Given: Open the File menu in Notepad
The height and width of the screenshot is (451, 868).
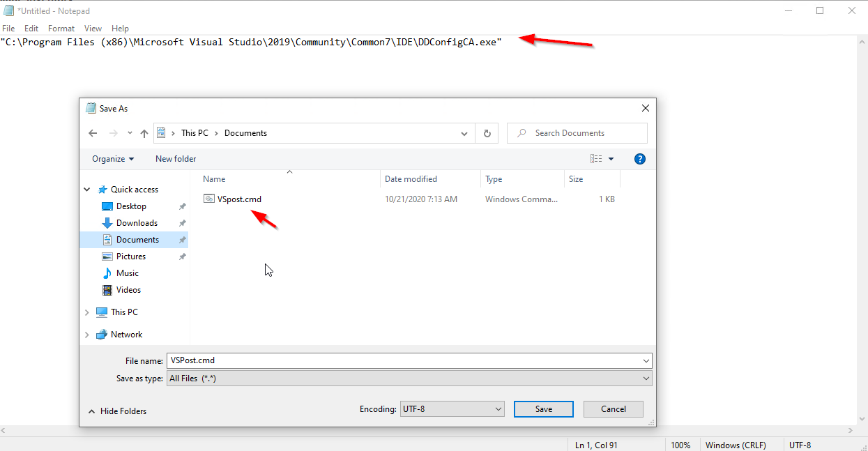Looking at the screenshot, I should point(8,29).
